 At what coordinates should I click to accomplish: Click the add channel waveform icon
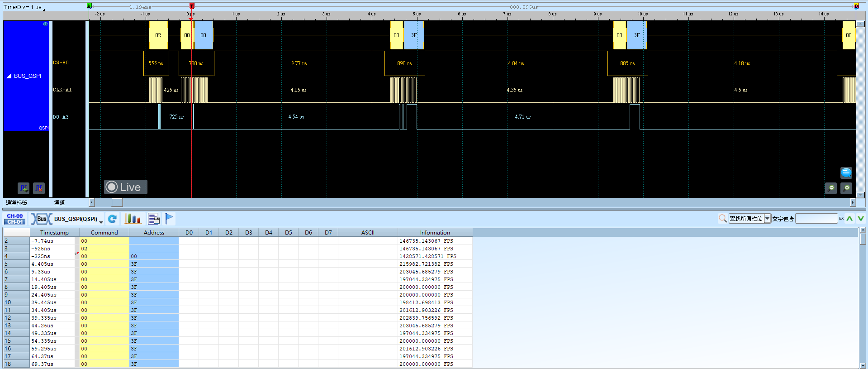(x=24, y=188)
